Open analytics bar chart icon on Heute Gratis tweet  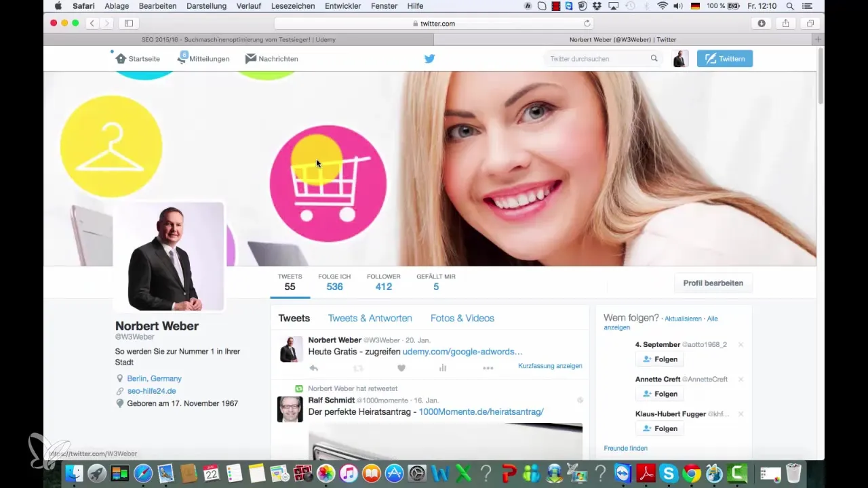[443, 368]
